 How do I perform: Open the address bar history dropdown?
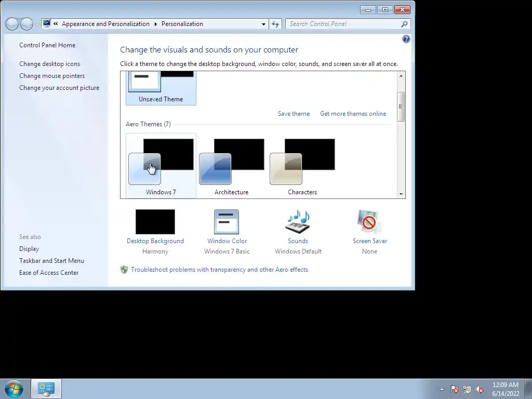(x=263, y=24)
